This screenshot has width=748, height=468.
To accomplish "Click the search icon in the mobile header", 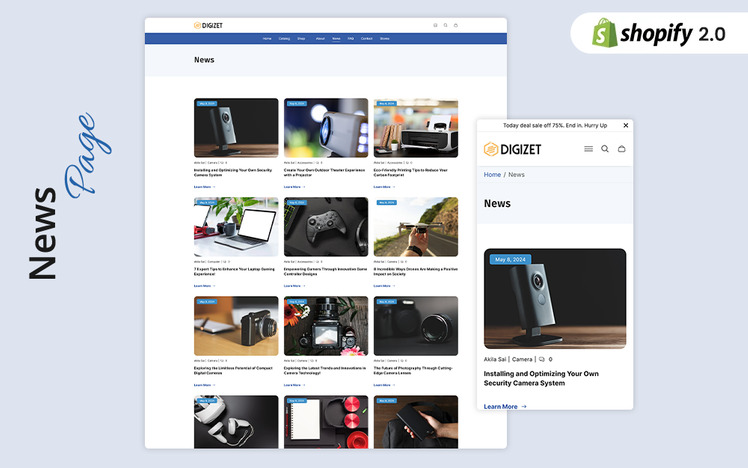I will (x=604, y=149).
